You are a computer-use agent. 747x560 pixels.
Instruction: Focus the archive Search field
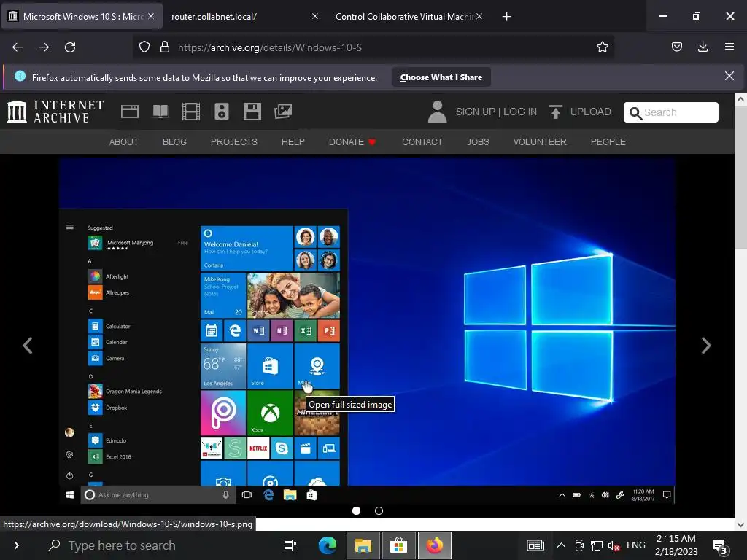671,112
